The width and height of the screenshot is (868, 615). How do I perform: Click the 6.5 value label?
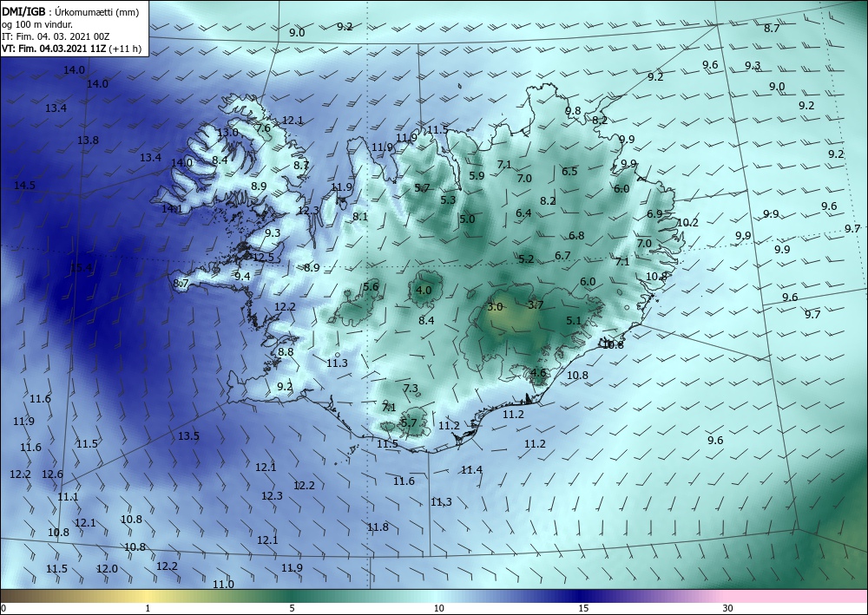pyautogui.click(x=569, y=172)
